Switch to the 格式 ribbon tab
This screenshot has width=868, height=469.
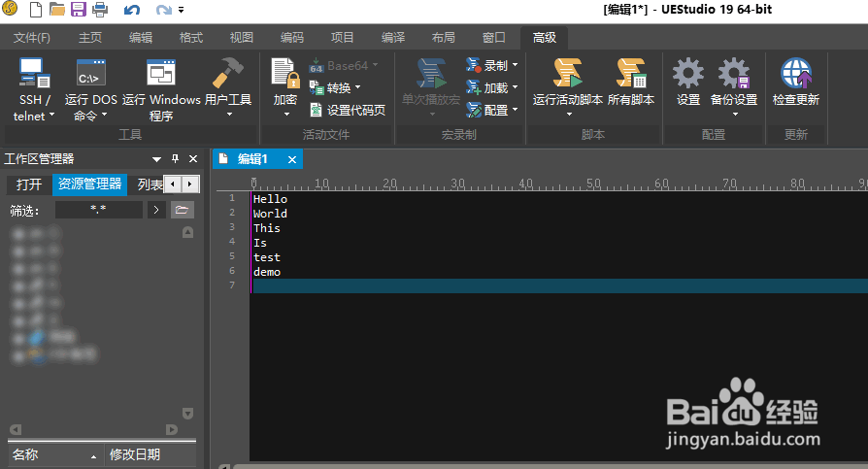(191, 38)
